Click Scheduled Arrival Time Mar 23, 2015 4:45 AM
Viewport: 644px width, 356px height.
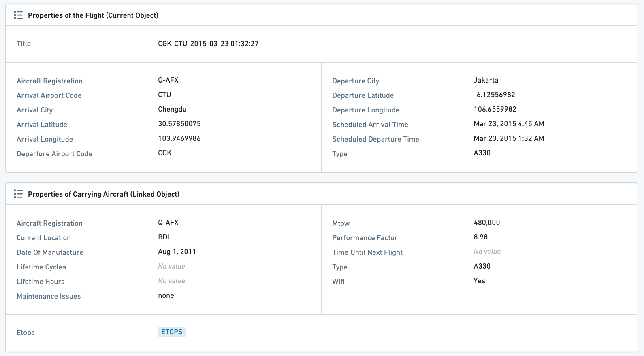tap(509, 124)
